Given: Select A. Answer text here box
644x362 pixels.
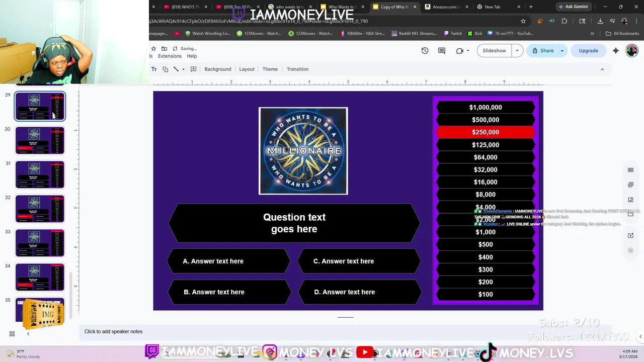Looking at the screenshot, I should click(x=229, y=261).
